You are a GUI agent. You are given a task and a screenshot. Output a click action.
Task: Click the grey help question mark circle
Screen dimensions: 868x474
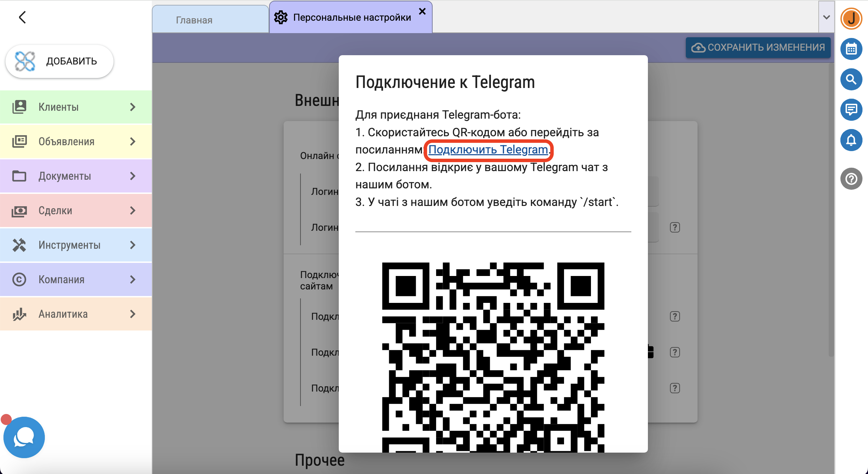(851, 179)
